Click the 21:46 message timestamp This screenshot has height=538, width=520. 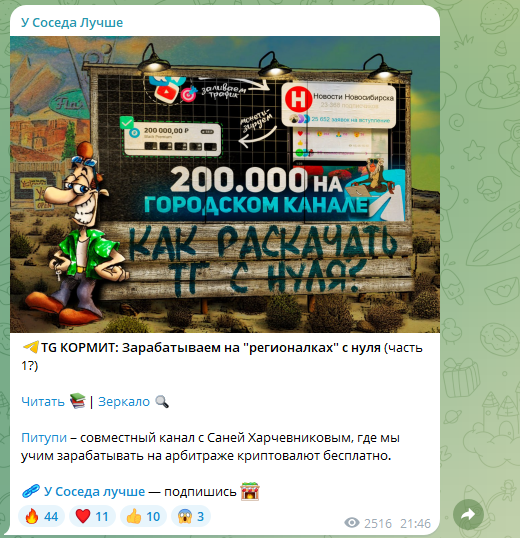pos(415,524)
